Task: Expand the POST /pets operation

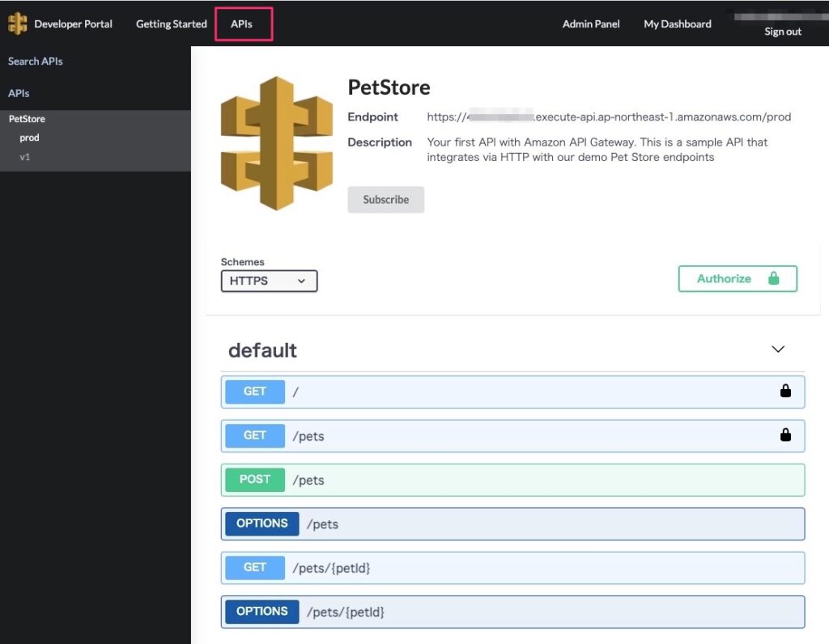Action: click(x=512, y=480)
